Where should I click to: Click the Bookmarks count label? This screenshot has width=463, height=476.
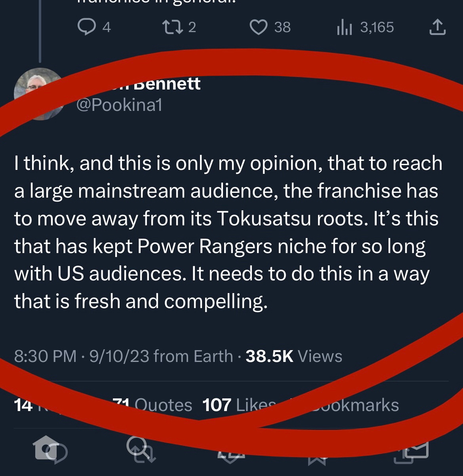[356, 405]
